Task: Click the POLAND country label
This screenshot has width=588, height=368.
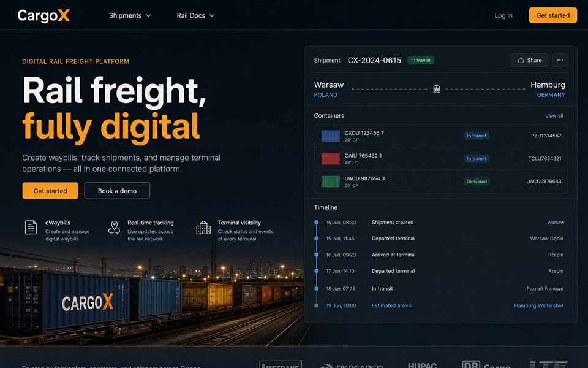Action: pyautogui.click(x=325, y=95)
